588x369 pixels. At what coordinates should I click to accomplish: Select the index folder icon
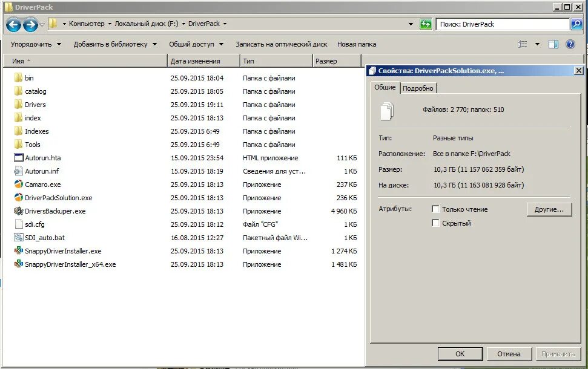click(x=18, y=117)
